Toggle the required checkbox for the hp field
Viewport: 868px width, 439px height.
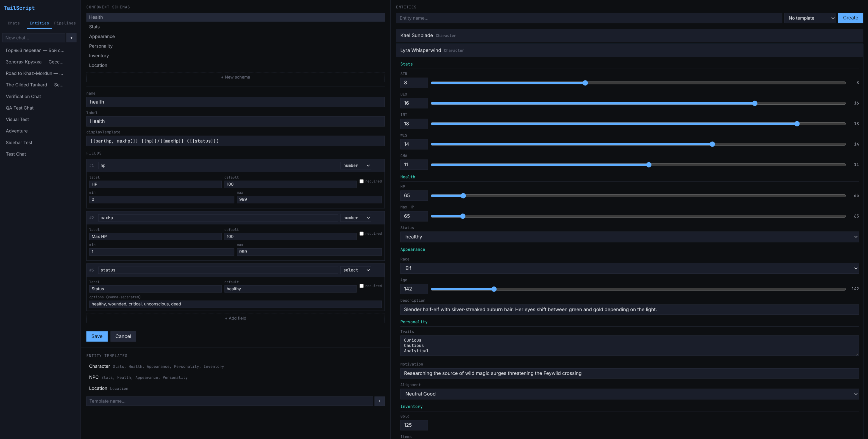362,181
